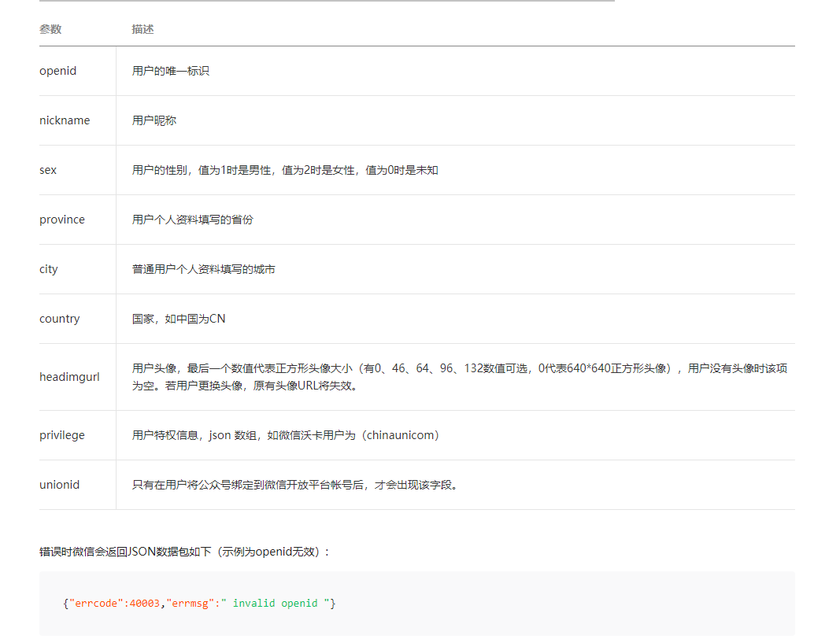Click the value 40003 in code block

(x=145, y=604)
